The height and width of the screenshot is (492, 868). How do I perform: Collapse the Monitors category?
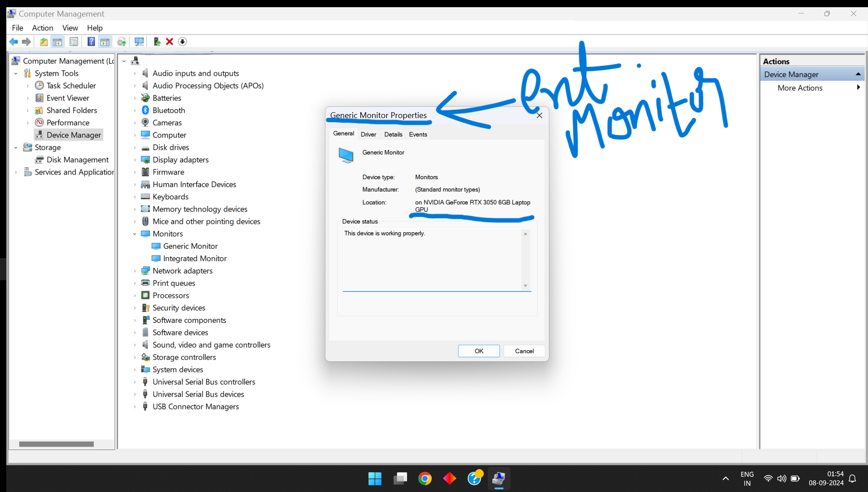pyautogui.click(x=135, y=234)
